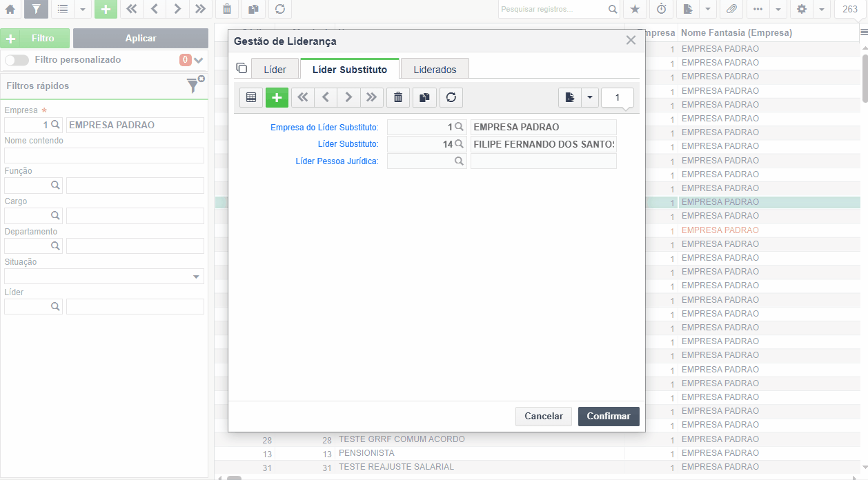Open grid view in the dialog toolbar
This screenshot has height=480, width=868.
point(251,97)
